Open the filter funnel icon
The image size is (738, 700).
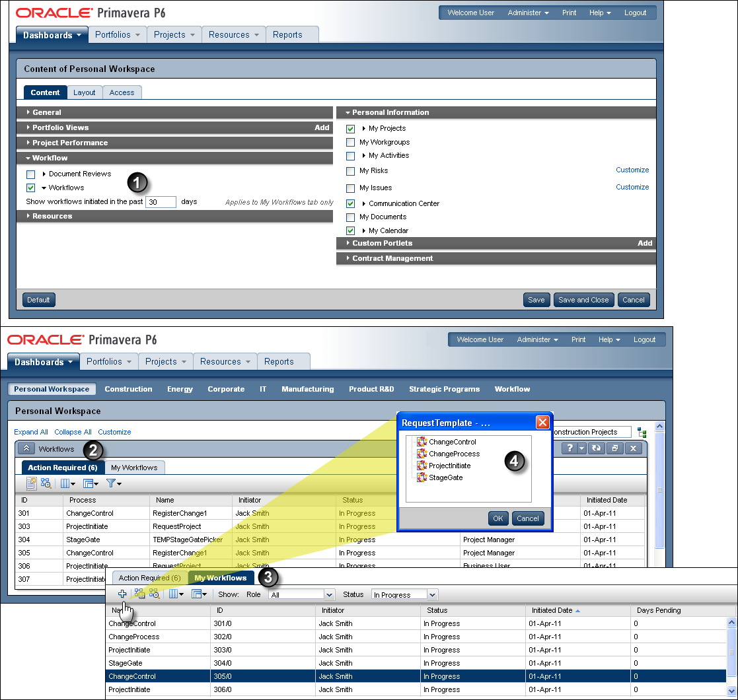(x=114, y=483)
